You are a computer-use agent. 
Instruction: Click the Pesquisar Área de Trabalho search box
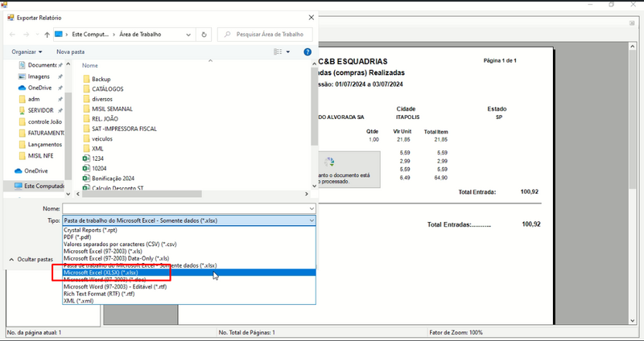265,35
